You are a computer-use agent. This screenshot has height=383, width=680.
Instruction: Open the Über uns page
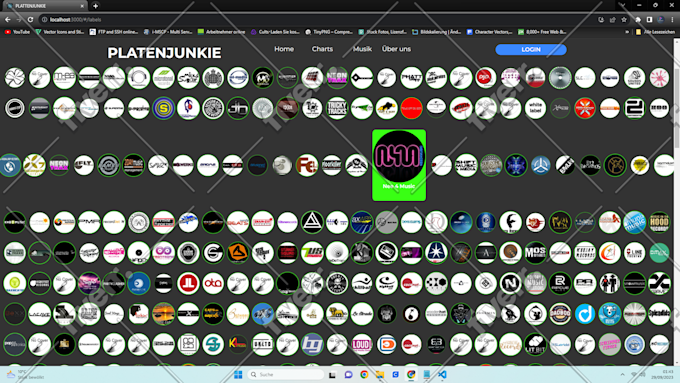click(396, 49)
